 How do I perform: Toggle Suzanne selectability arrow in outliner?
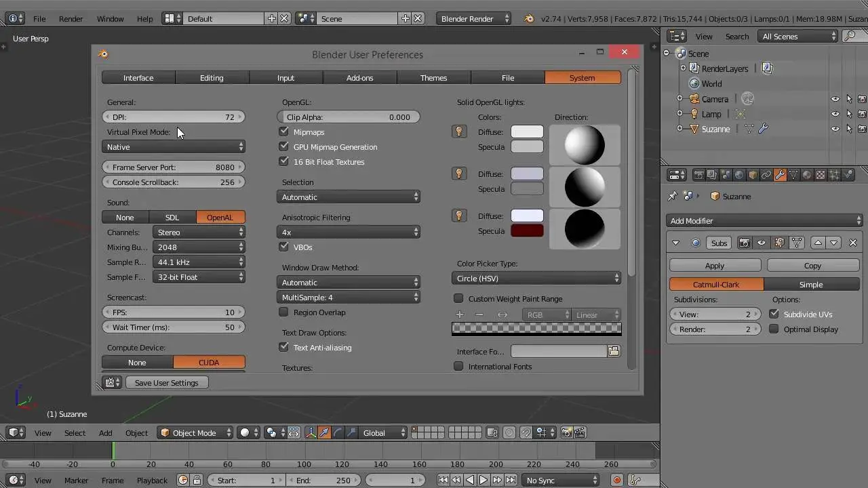pos(849,129)
